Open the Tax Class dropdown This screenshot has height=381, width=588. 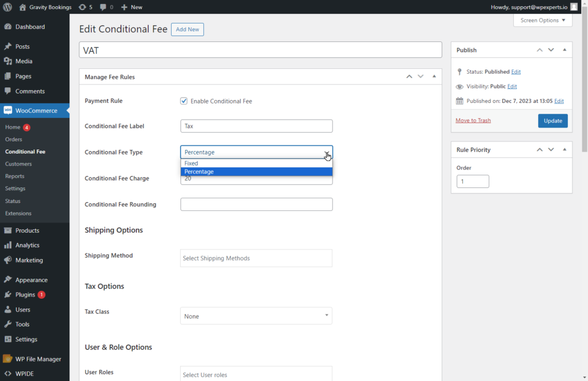tap(256, 316)
